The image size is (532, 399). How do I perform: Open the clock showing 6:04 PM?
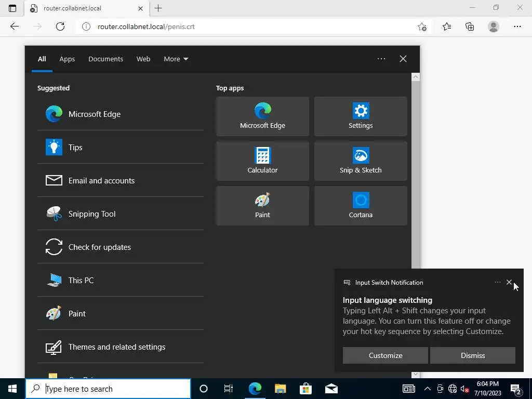(487, 389)
